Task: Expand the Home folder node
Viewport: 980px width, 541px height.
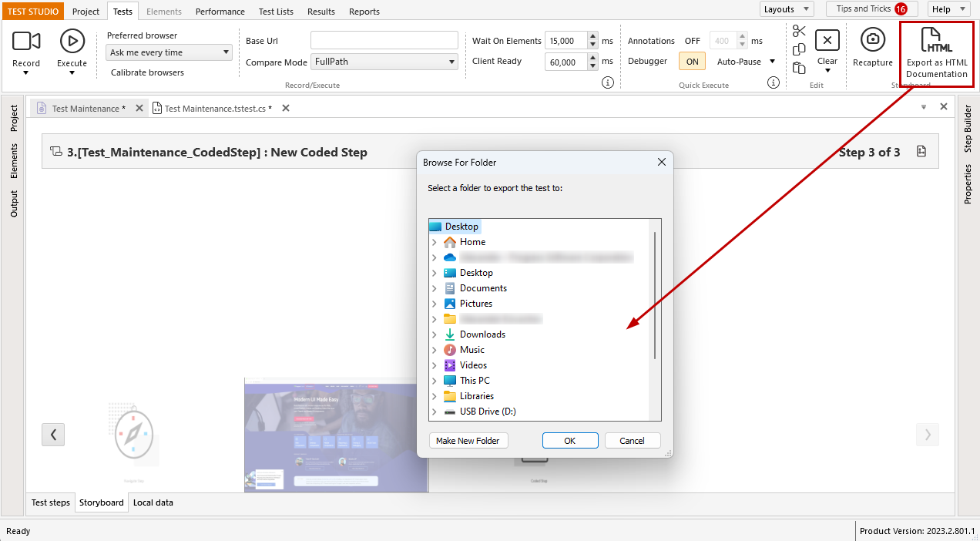Action: point(435,242)
